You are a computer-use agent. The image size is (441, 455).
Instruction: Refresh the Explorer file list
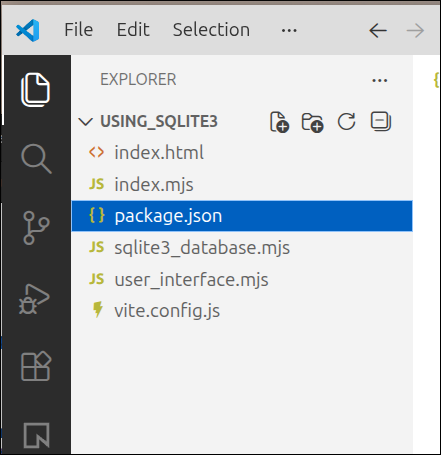coord(347,122)
